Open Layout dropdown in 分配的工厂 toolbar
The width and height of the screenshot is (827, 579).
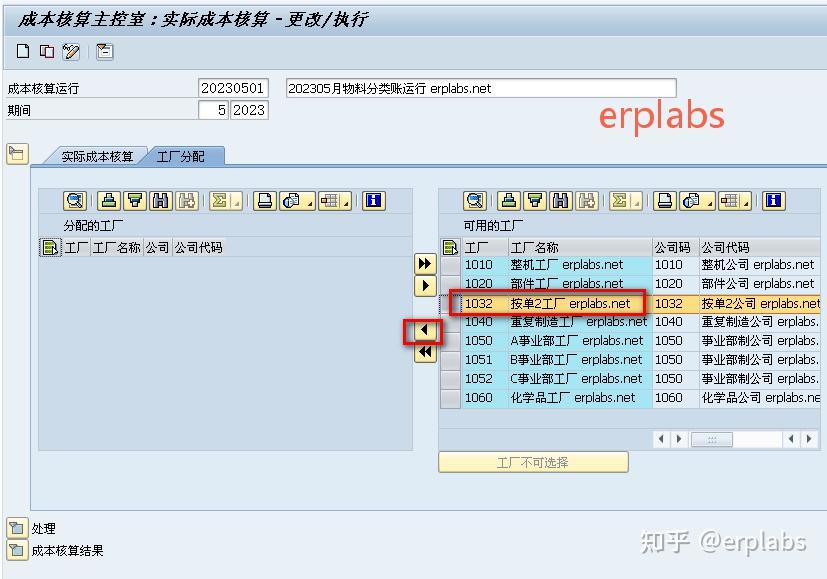coord(335,200)
